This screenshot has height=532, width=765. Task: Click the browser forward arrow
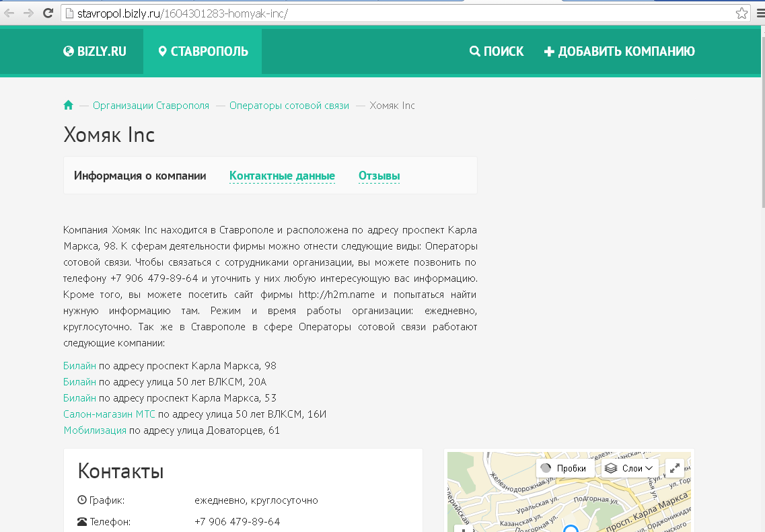(28, 13)
